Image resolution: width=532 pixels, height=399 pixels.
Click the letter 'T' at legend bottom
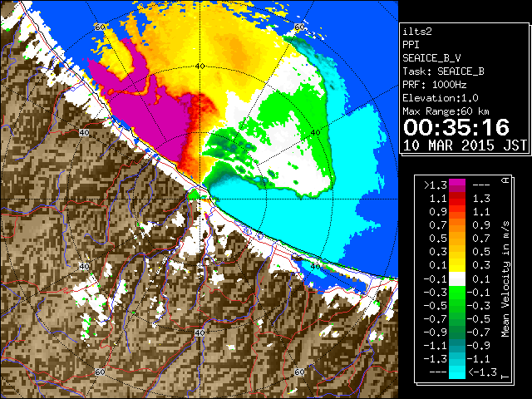point(505,376)
